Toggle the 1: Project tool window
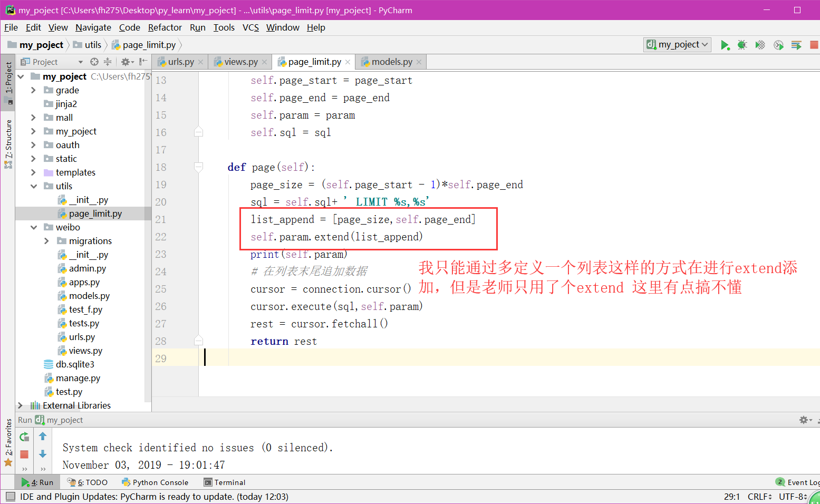Screen dimensions: 820x504 click(8, 82)
